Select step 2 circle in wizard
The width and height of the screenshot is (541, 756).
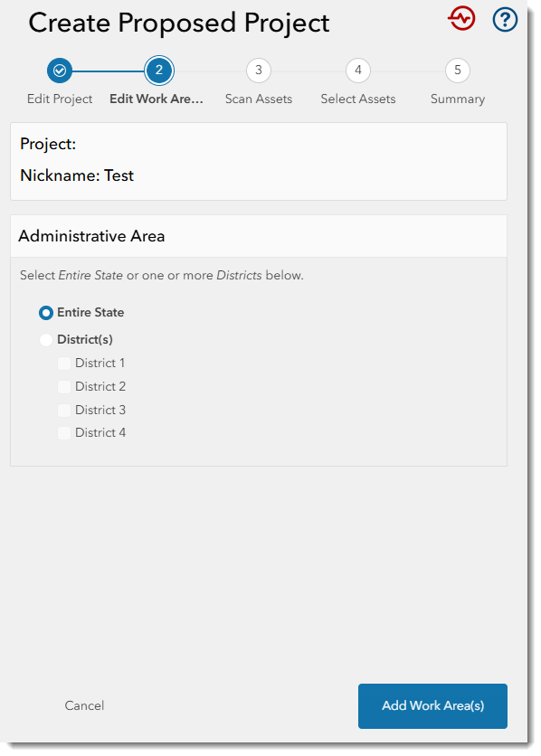tap(159, 71)
